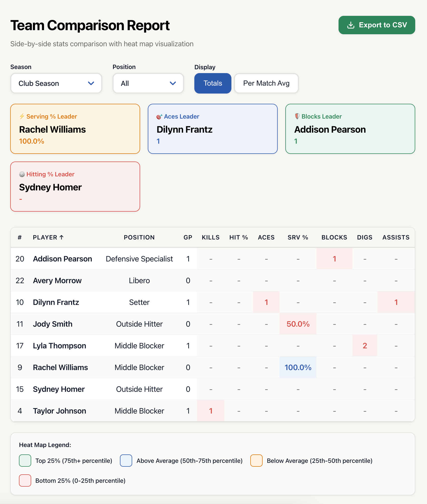This screenshot has width=427, height=504.
Task: Click Jody Smith's 50.0% serve cell
Action: point(298,324)
